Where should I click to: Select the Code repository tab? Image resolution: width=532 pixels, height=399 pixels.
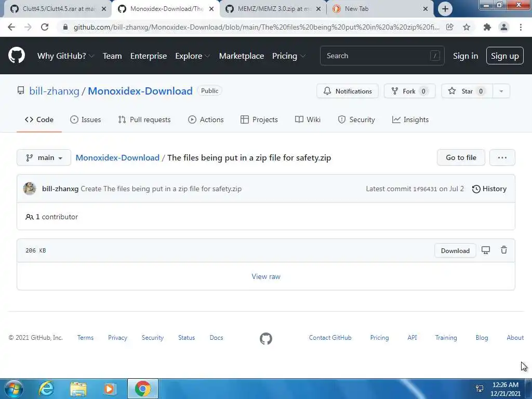click(39, 120)
